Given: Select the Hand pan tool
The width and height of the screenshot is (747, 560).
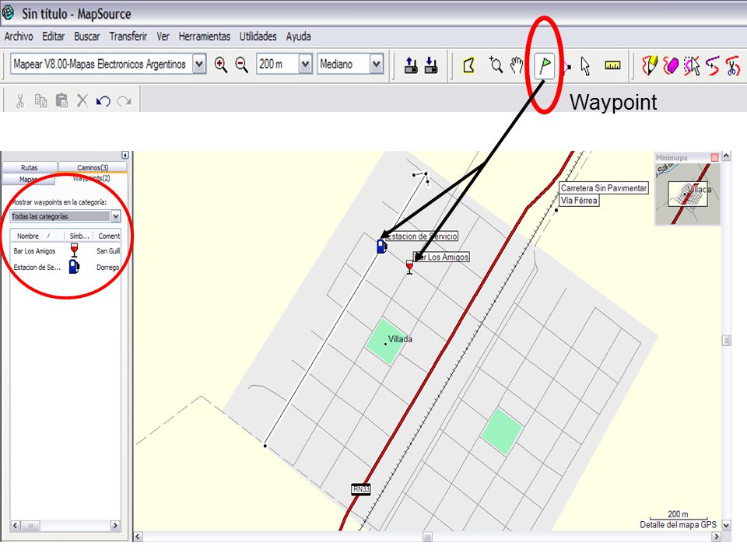Looking at the screenshot, I should (x=517, y=65).
